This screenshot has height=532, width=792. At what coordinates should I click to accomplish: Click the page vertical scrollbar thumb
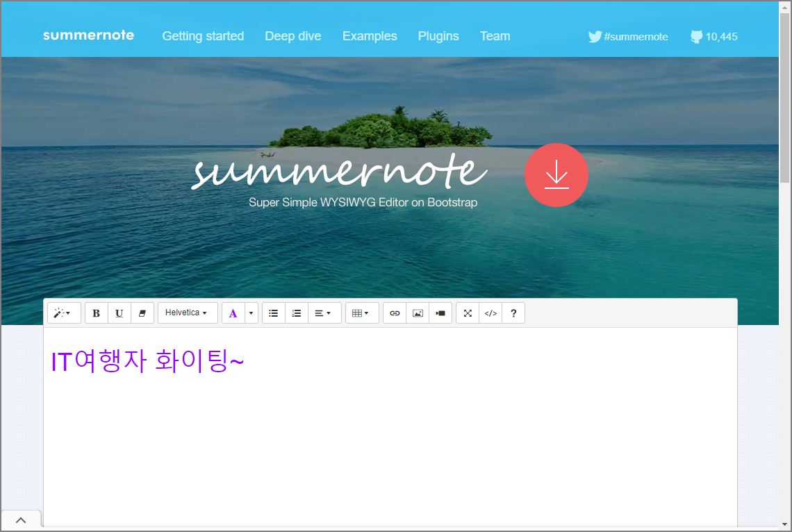pos(784,97)
